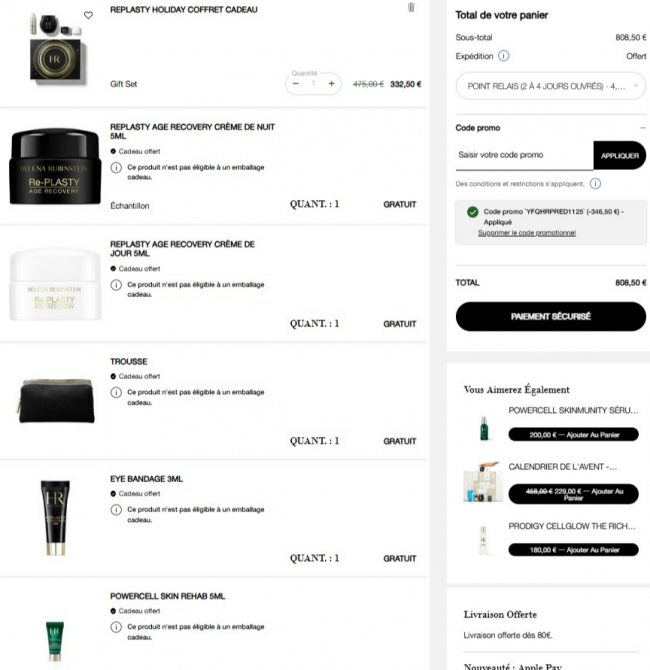Add Prodigy Cellglow The Rich to cart

574,550
